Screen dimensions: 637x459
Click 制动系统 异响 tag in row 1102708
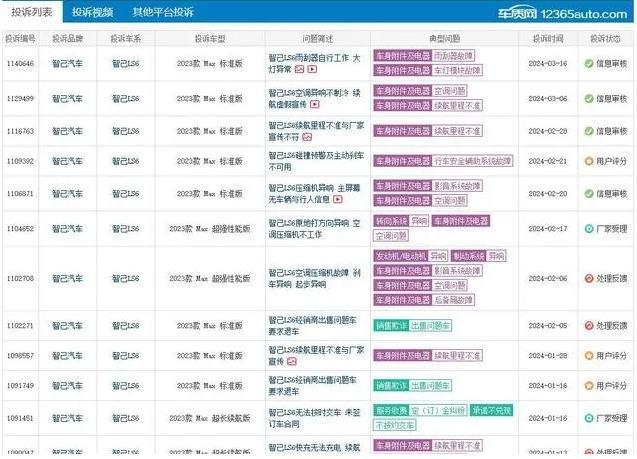(x=479, y=256)
